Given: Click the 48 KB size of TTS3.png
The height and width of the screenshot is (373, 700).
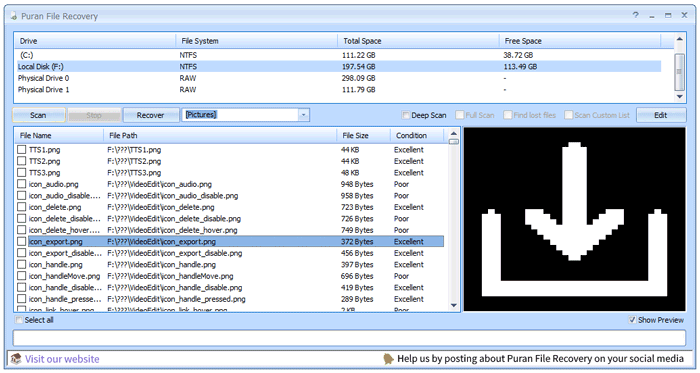Looking at the screenshot, I should tap(350, 173).
